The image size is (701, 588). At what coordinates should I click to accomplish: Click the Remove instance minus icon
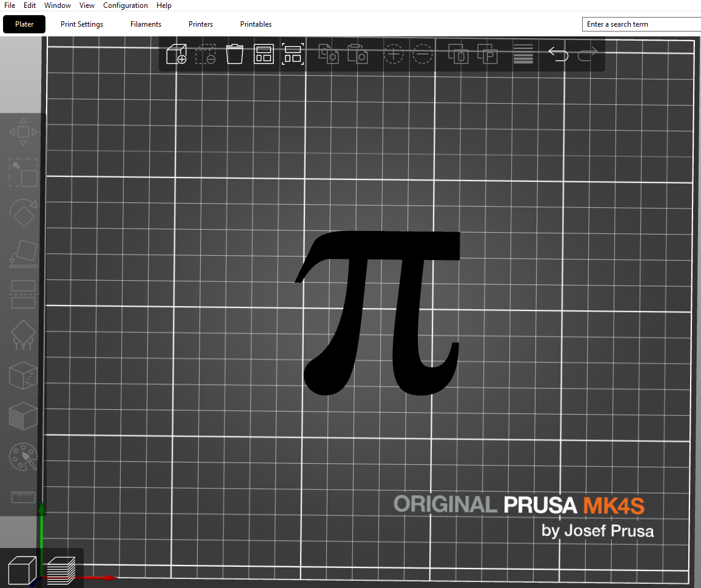coord(423,54)
